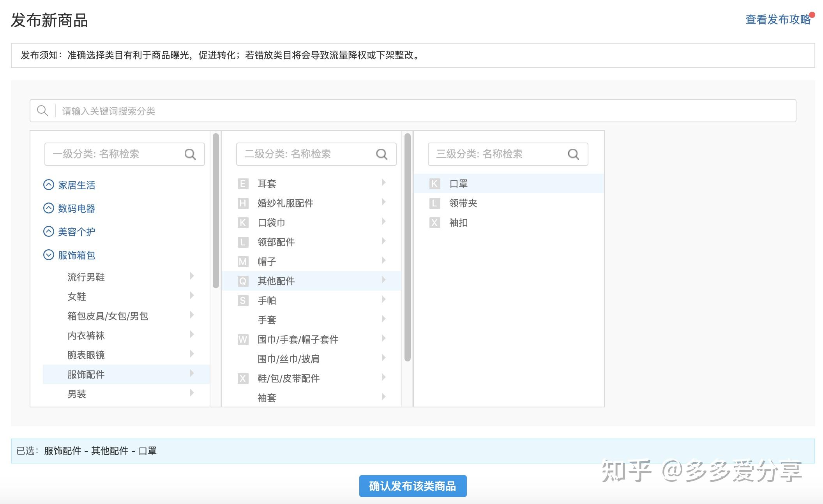
Task: Click the K letter badge beside 口袋巾
Action: (243, 222)
